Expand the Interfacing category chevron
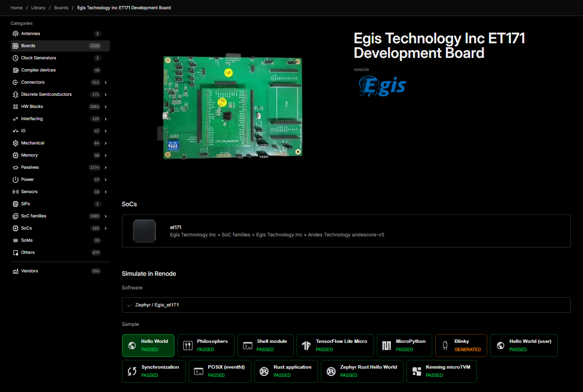This screenshot has height=392, width=583. coord(106,119)
